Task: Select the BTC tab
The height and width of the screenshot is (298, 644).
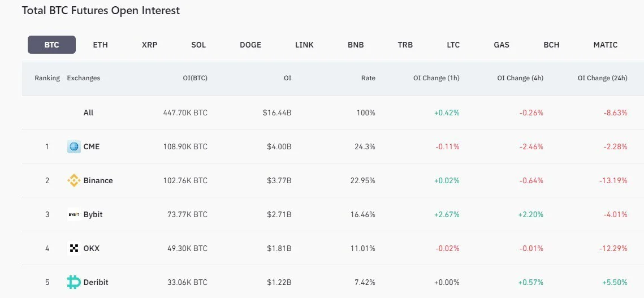Action: [51, 45]
